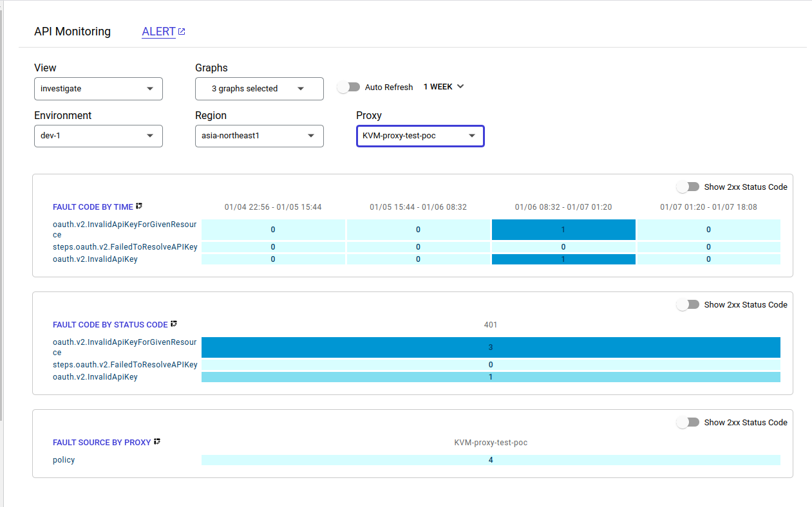Toggle Show 2xx Status Code in Fault Code By Time panel

pyautogui.click(x=688, y=187)
